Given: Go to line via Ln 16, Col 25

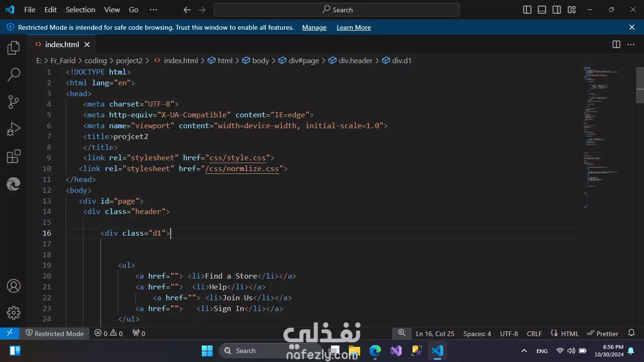Looking at the screenshot, I should coord(435,333).
